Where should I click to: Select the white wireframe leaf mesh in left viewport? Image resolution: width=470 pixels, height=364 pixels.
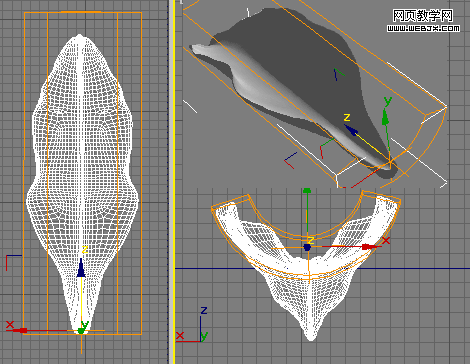pyautogui.click(x=82, y=183)
